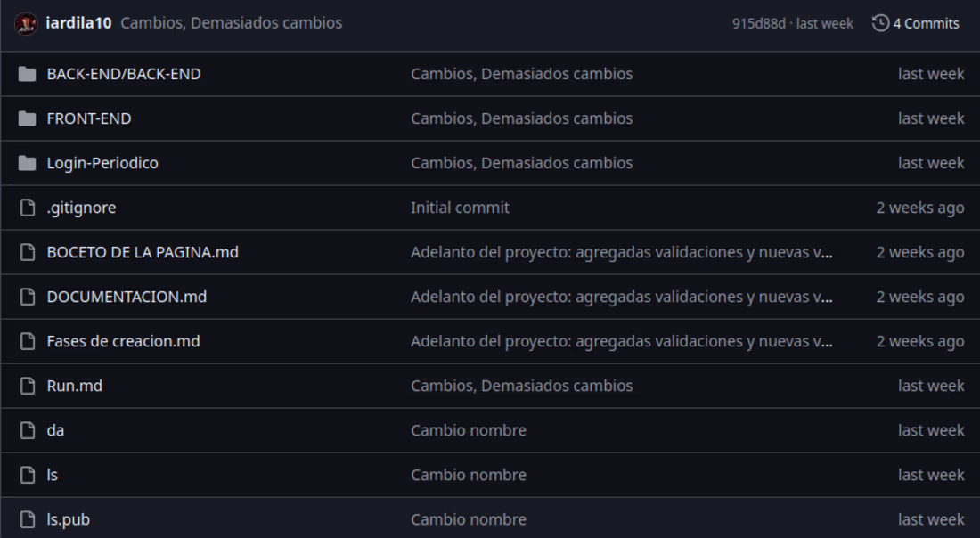
Task: Open BOCETO DE LA PAGINA.md file
Action: pos(143,252)
